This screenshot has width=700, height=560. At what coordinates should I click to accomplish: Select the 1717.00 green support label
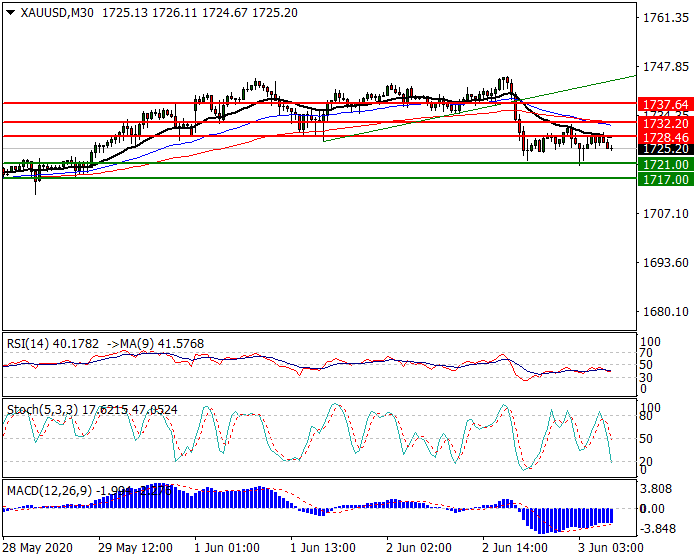tap(666, 180)
